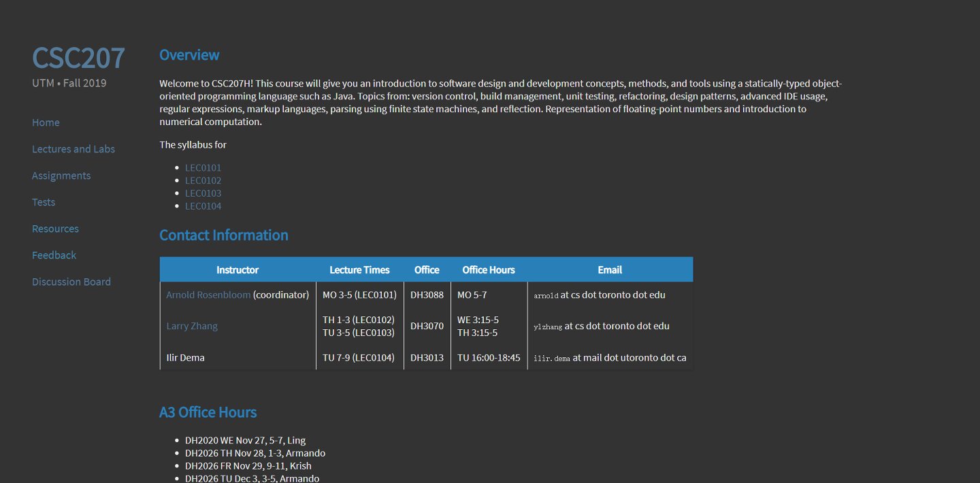The width and height of the screenshot is (980, 483).
Task: Open the LEC0101 syllabus link
Action: coord(203,167)
